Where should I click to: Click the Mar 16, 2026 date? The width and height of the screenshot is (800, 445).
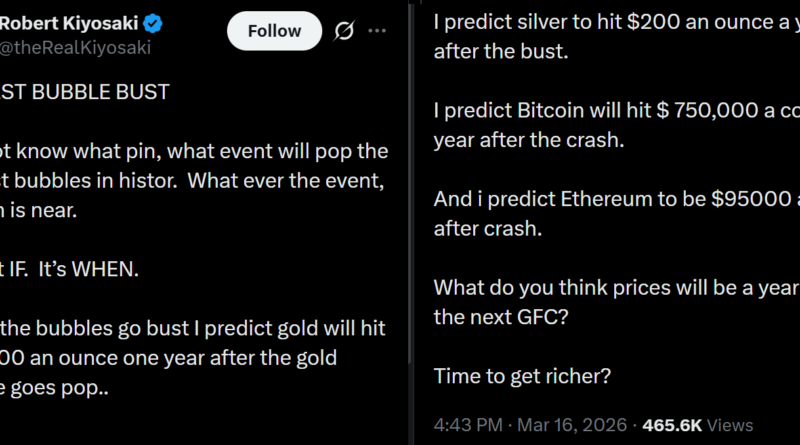pos(565,424)
